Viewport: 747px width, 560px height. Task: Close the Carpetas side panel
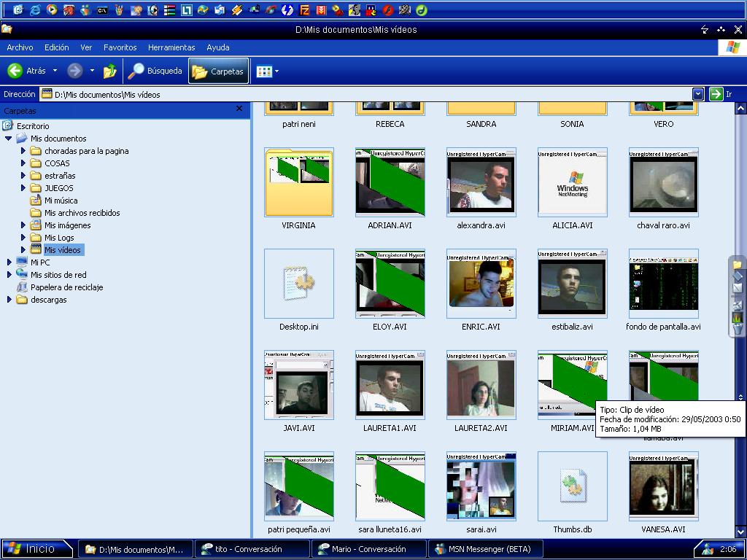[x=239, y=109]
